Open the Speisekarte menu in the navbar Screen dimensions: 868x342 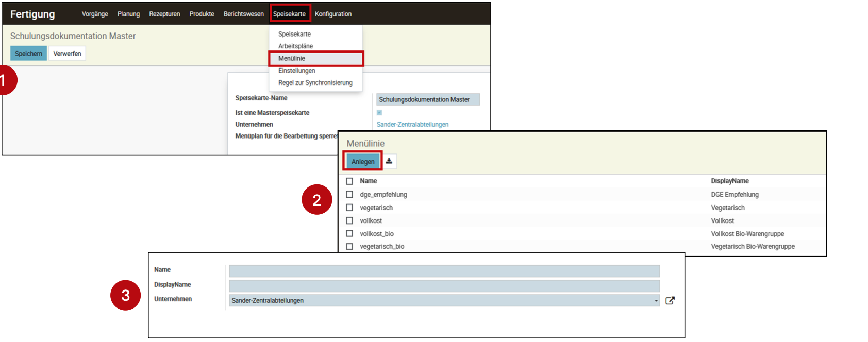click(289, 14)
